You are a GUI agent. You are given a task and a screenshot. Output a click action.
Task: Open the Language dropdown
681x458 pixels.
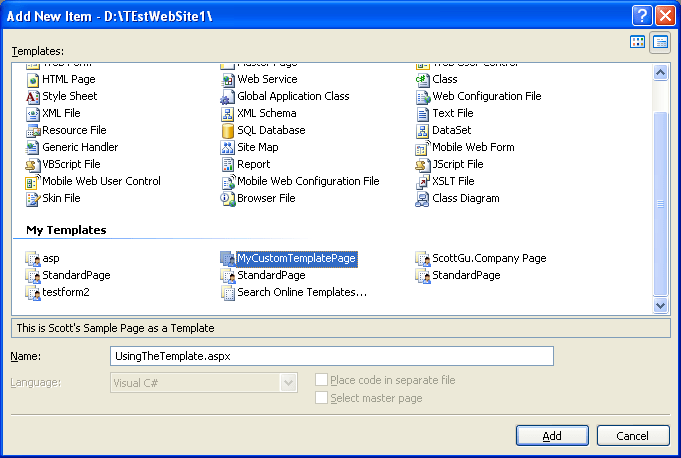tap(289, 383)
